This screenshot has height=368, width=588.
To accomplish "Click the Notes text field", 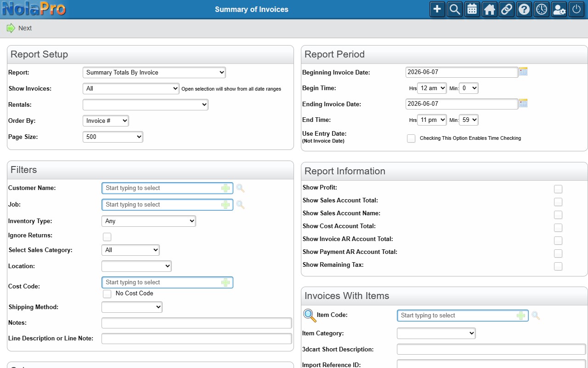I will (197, 323).
